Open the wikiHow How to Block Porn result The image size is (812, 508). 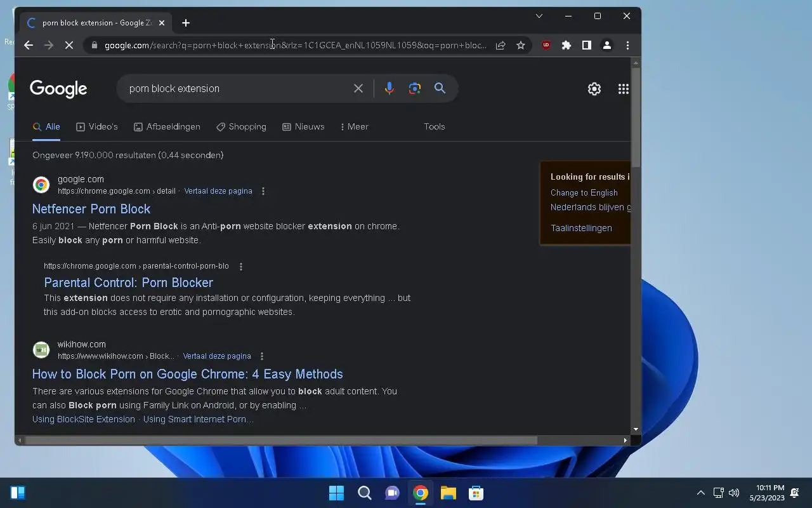point(188,374)
